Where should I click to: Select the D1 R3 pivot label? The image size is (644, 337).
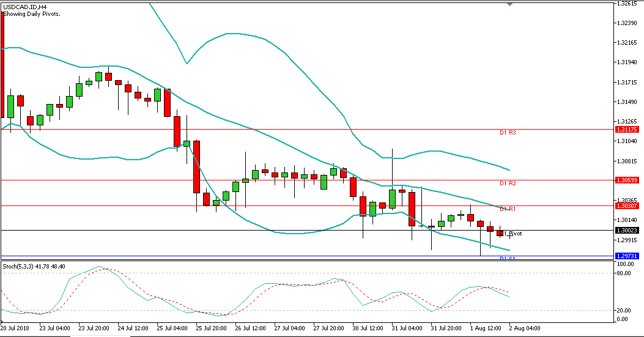pyautogui.click(x=508, y=132)
